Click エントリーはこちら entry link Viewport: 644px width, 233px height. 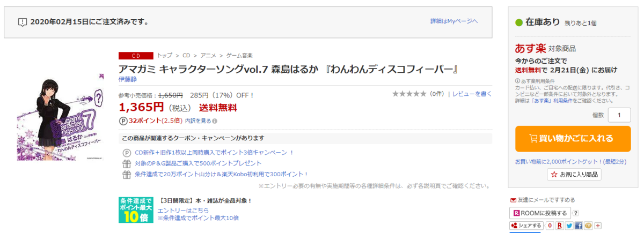pyautogui.click(x=183, y=211)
